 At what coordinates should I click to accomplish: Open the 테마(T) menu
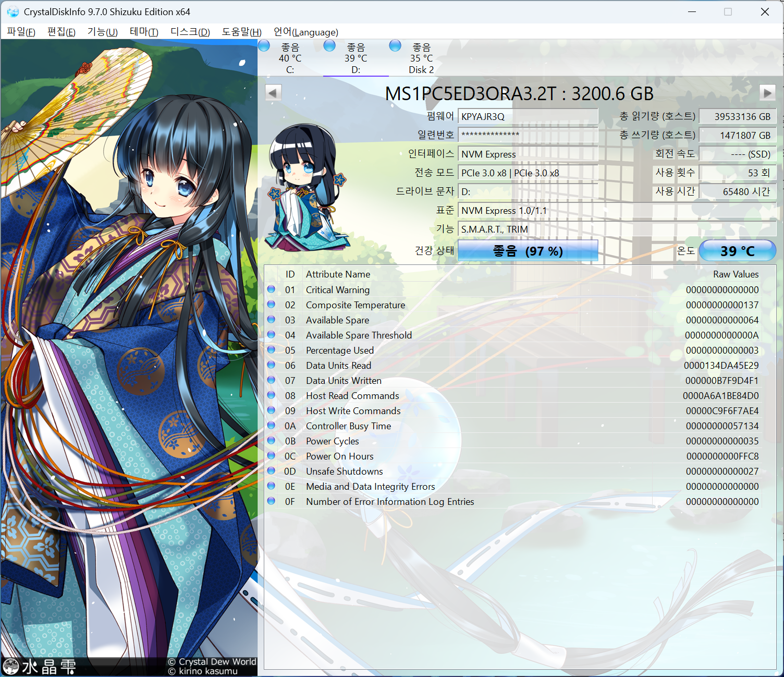coord(144,32)
